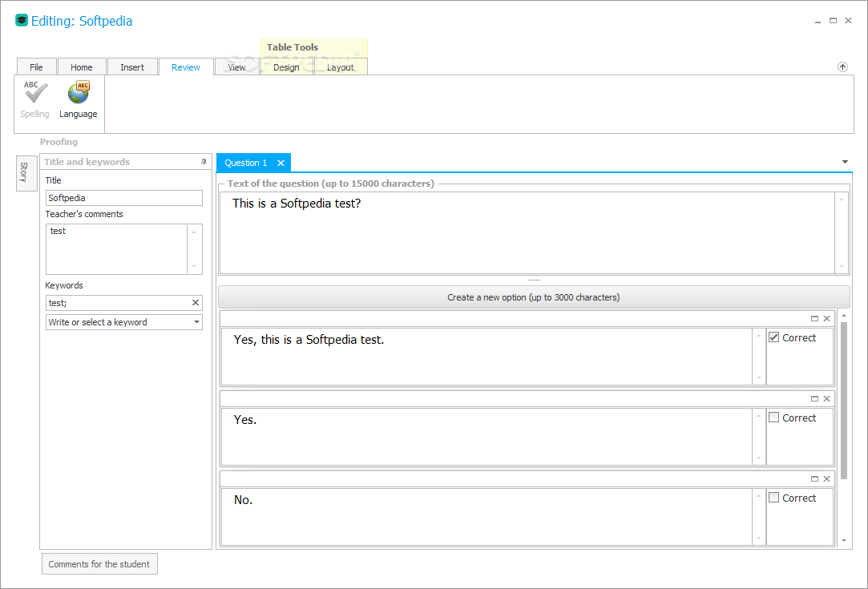Open the question tabs list dropdown arrow

click(845, 162)
